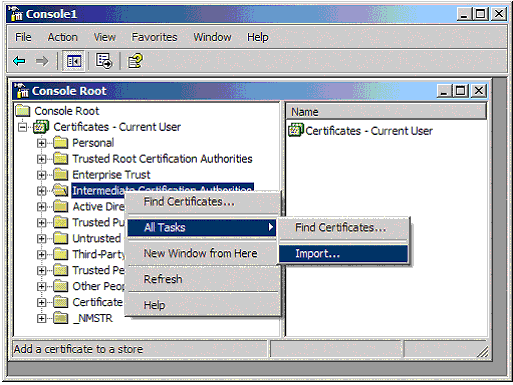Image resolution: width=513 pixels, height=385 pixels.
Task: Maximize the Console Root child window
Action: (461, 91)
